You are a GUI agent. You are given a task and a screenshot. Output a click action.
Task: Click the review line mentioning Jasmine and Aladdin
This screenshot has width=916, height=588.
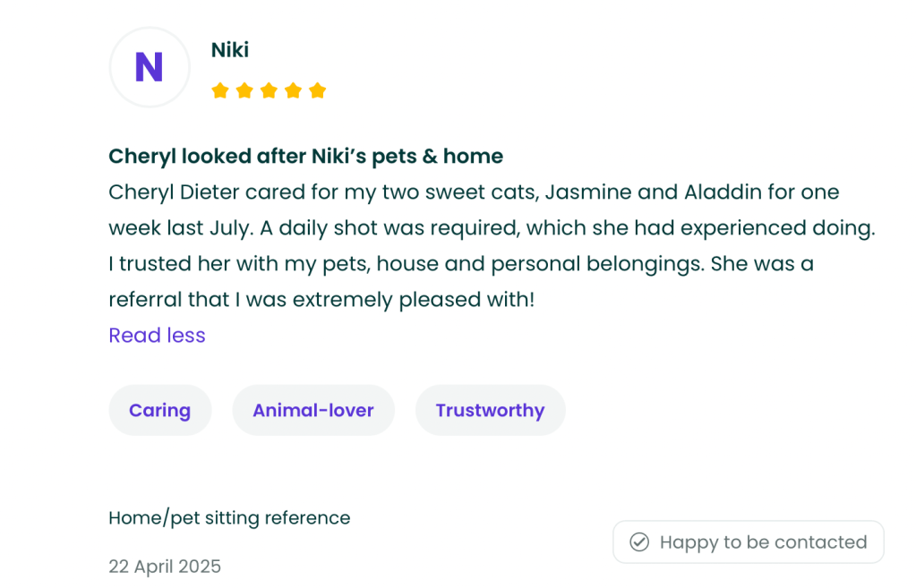pyautogui.click(x=474, y=192)
